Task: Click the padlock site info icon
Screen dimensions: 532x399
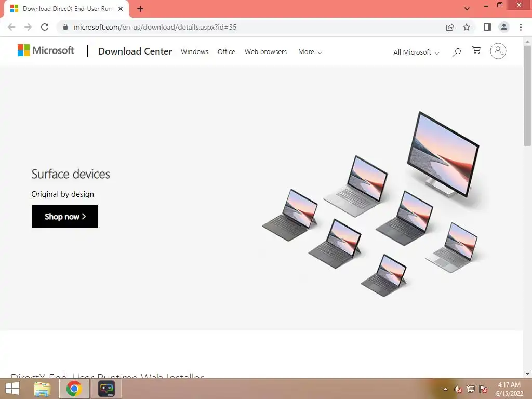Action: coord(65,27)
